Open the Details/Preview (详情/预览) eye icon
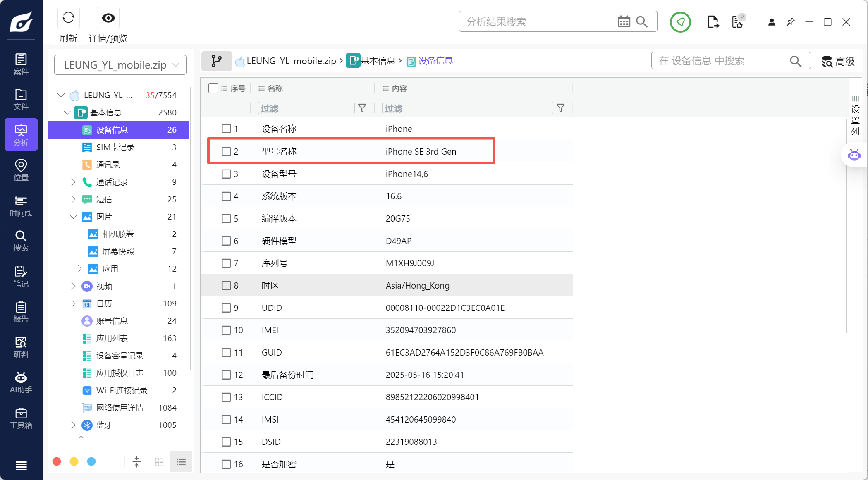Image resolution: width=868 pixels, height=480 pixels. 108,18
